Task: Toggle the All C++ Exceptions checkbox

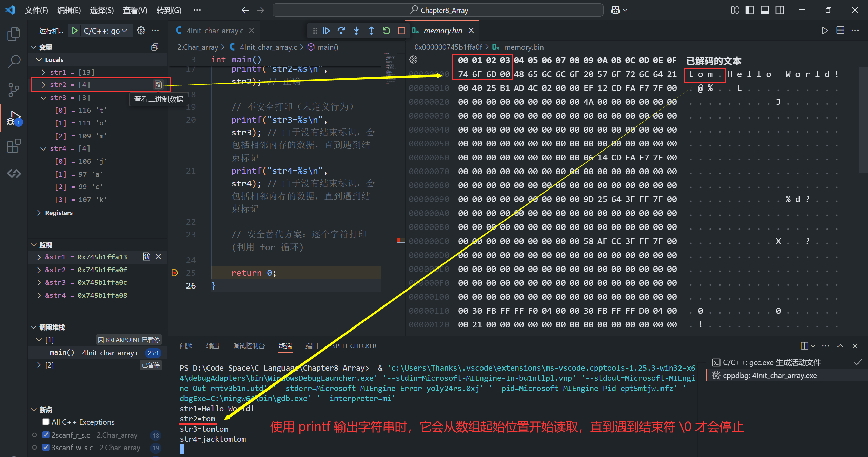Action: pyautogui.click(x=46, y=422)
